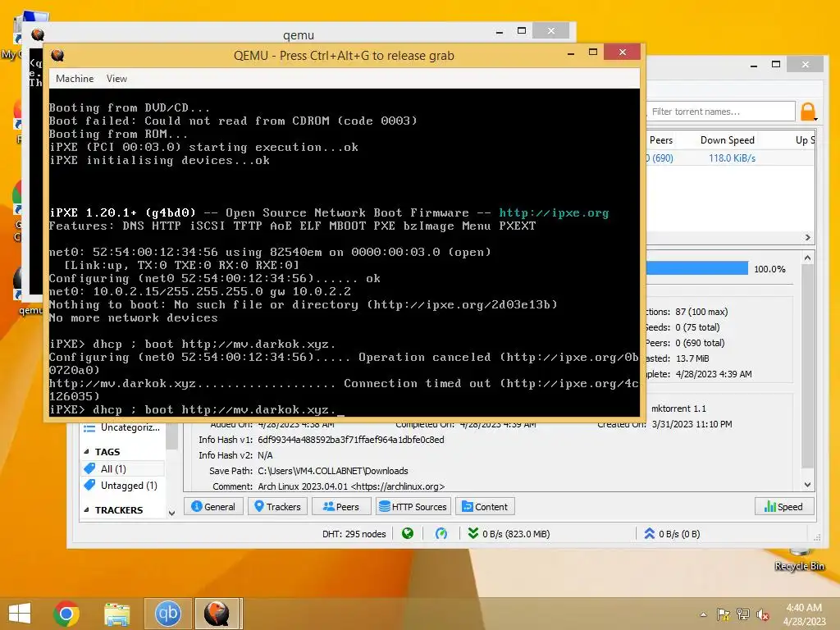The height and width of the screenshot is (630, 840).
Task: Collapse the TAGS section in sidebar
Action: point(86,452)
